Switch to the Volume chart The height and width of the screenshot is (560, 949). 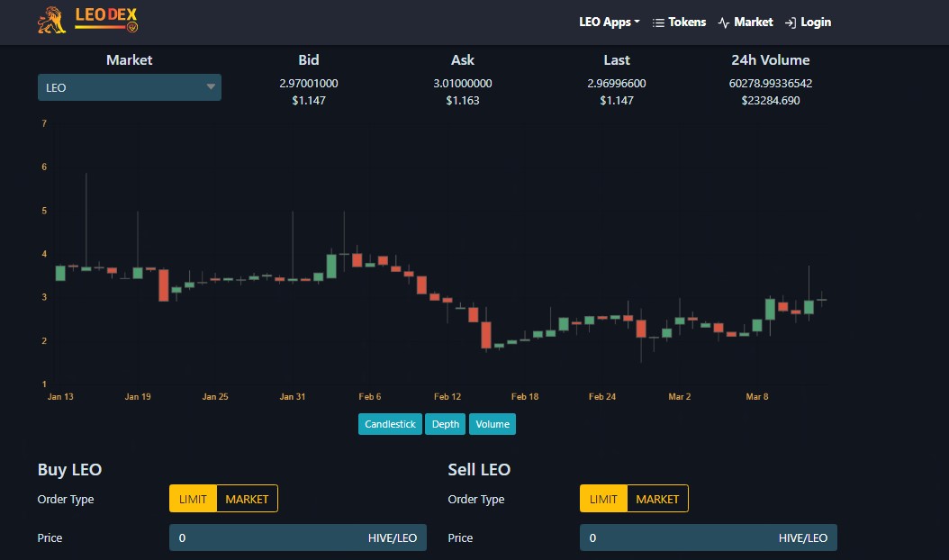[492, 424]
